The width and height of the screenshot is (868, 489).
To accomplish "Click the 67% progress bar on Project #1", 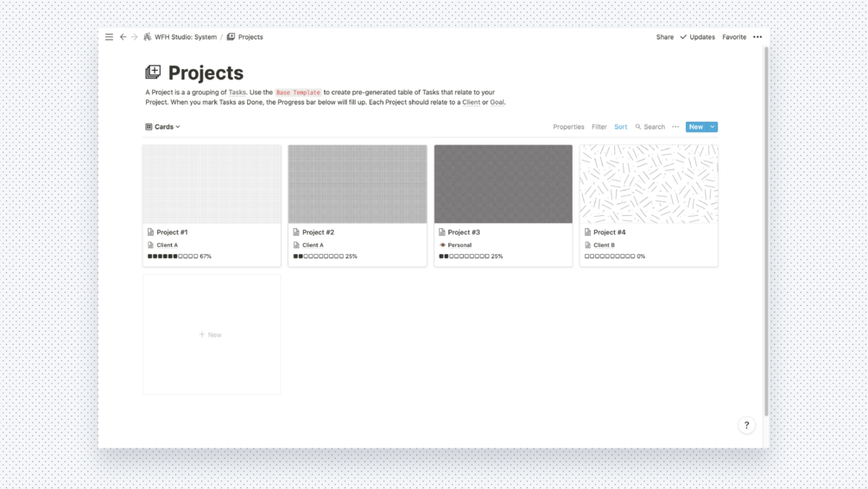I will click(x=180, y=257).
